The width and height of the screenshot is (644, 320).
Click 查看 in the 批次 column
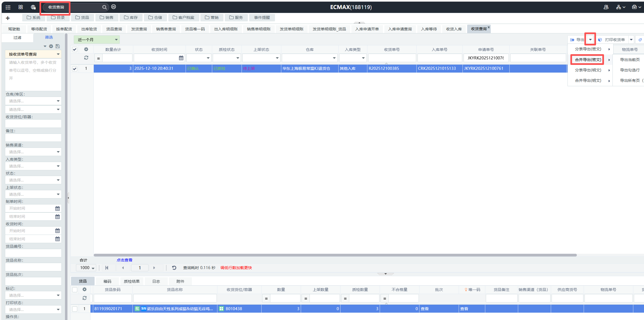coord(425,309)
